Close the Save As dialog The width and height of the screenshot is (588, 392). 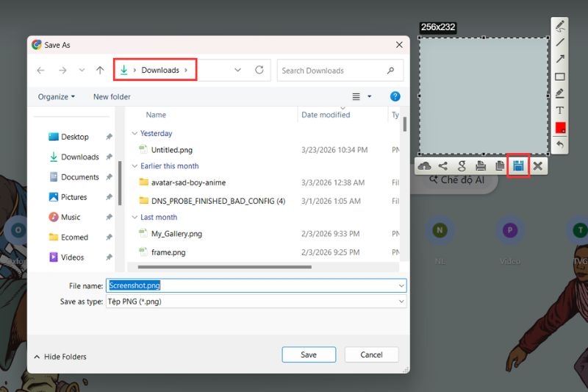coord(399,45)
